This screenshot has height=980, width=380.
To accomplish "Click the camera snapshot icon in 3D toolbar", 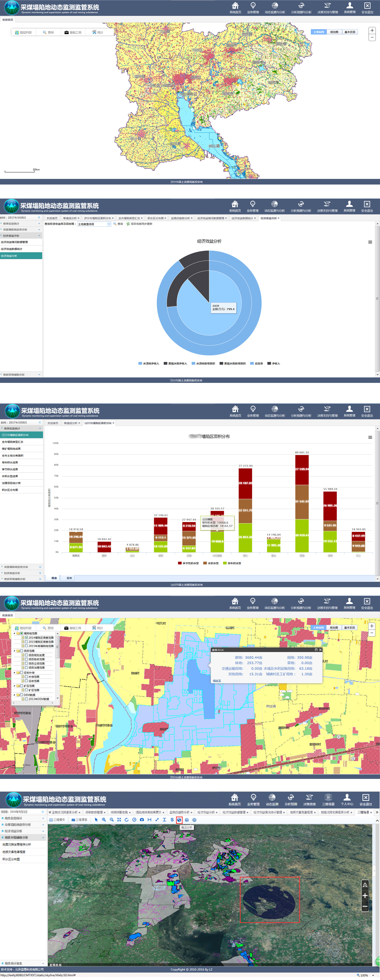I will point(142,819).
